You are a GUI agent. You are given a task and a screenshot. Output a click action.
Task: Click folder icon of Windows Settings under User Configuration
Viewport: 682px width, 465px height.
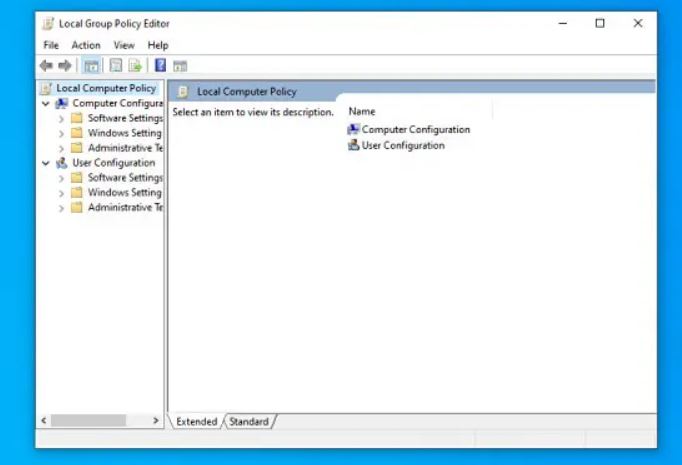pyautogui.click(x=77, y=192)
